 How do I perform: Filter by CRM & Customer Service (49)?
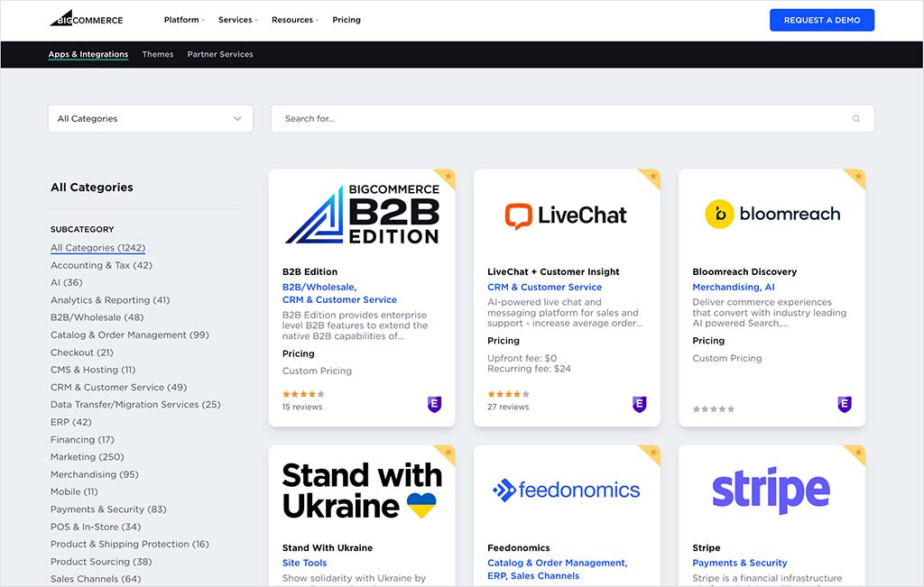[118, 387]
